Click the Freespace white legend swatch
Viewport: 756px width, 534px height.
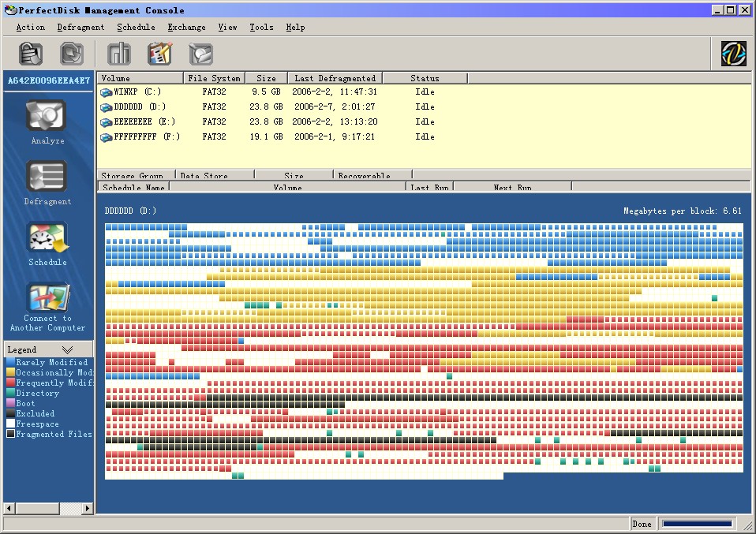click(x=10, y=424)
